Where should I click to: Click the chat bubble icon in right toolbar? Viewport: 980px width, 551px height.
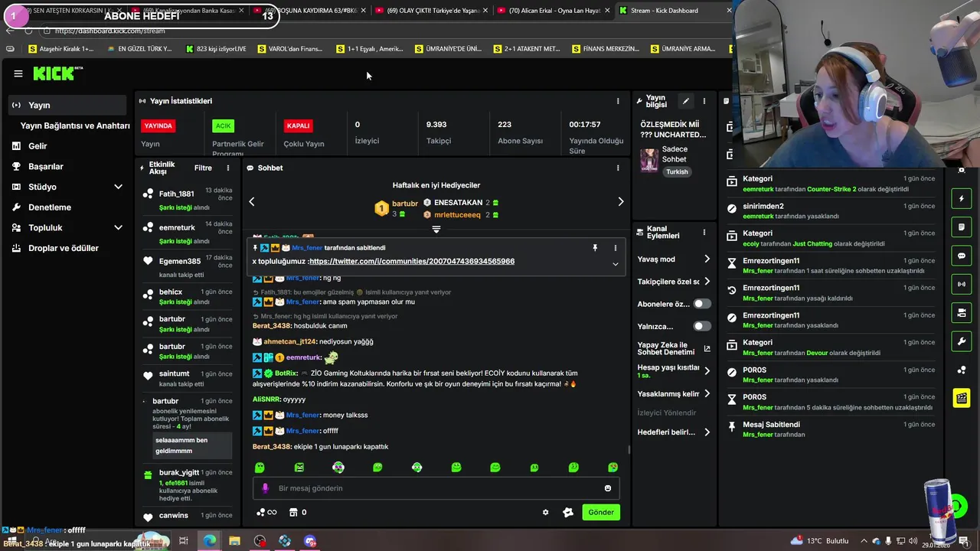(x=962, y=256)
